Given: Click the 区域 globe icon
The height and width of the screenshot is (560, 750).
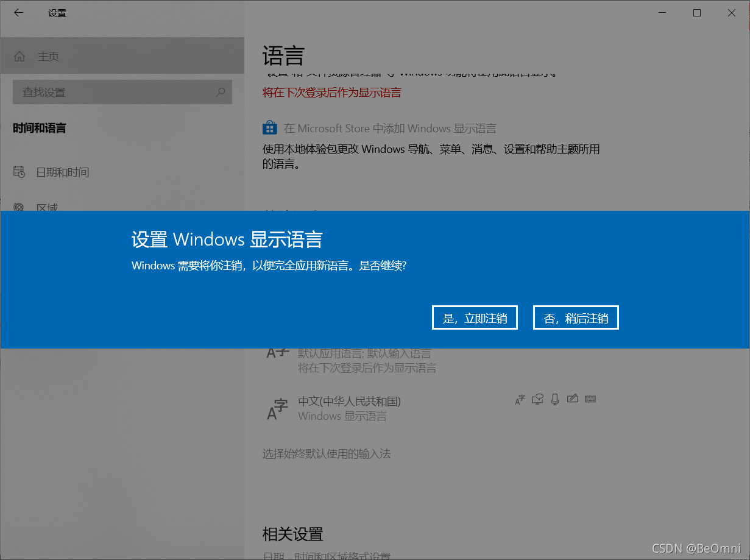Looking at the screenshot, I should (19, 207).
